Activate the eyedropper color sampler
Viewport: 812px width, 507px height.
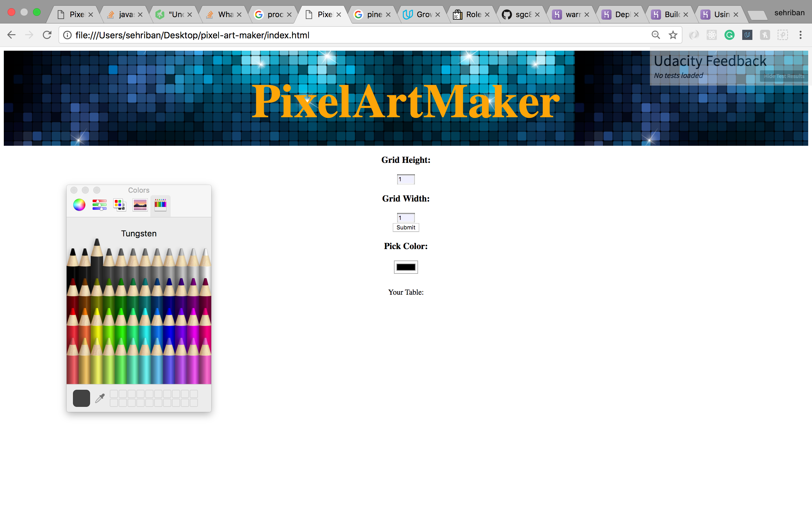click(100, 398)
